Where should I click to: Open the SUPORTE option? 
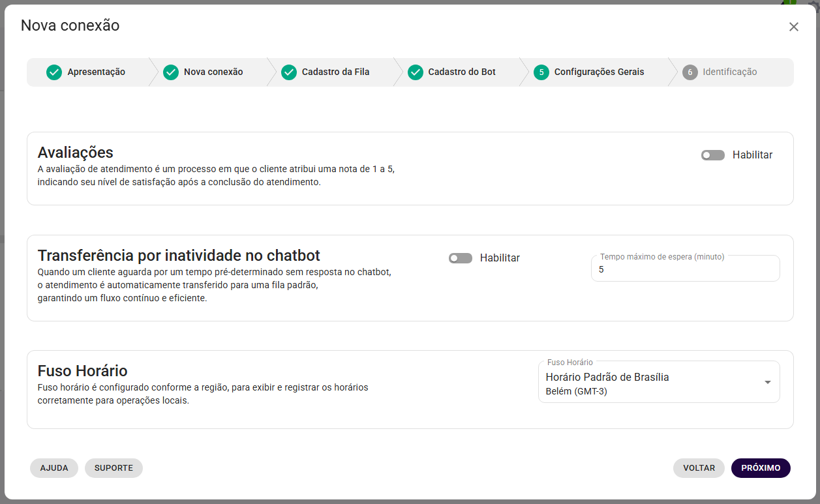coord(114,467)
